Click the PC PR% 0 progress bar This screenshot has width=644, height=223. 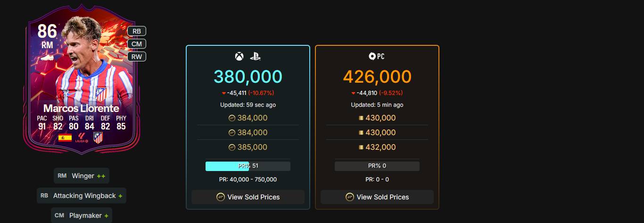click(x=377, y=166)
